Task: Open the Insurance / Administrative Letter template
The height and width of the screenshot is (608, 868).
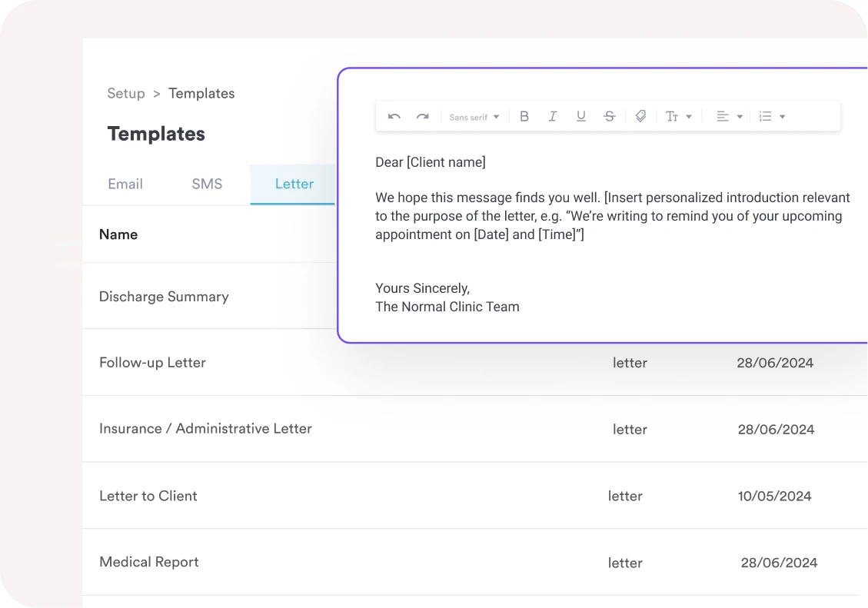Action: tap(205, 429)
